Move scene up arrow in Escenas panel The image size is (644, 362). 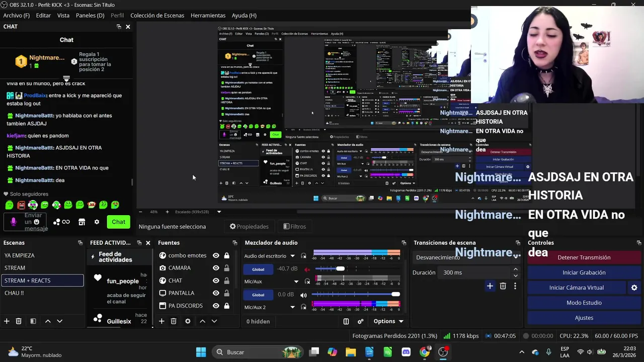point(48,321)
